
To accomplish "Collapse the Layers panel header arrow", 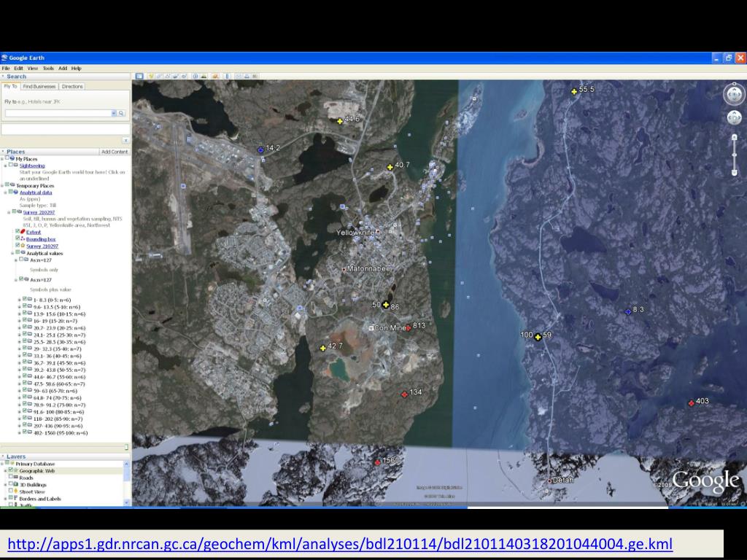I will (4, 456).
